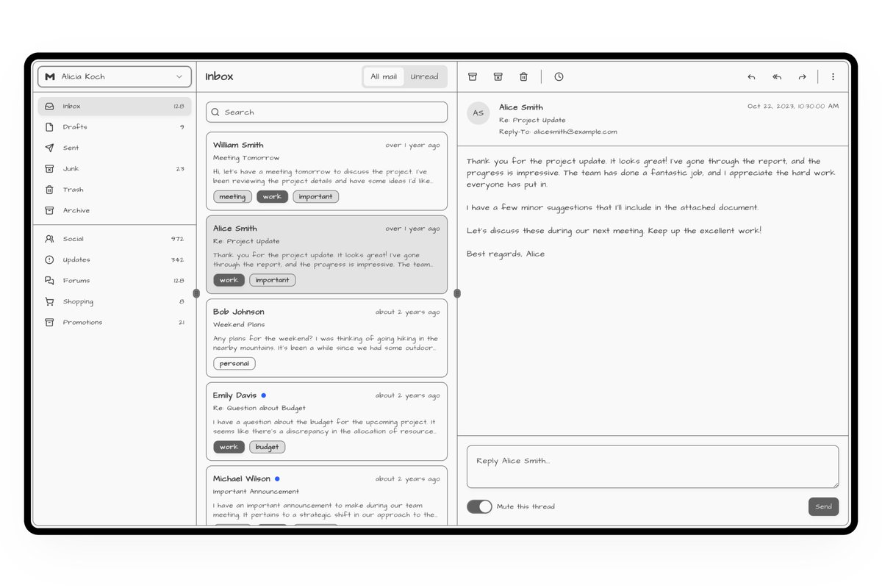Click the Archive icon in the mail toolbar
Screen dimensions: 882x588
pos(473,76)
